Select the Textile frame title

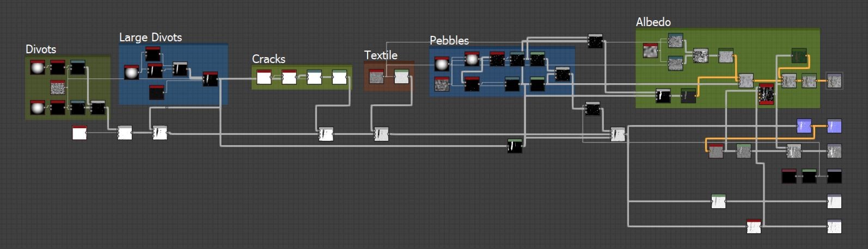pos(381,55)
